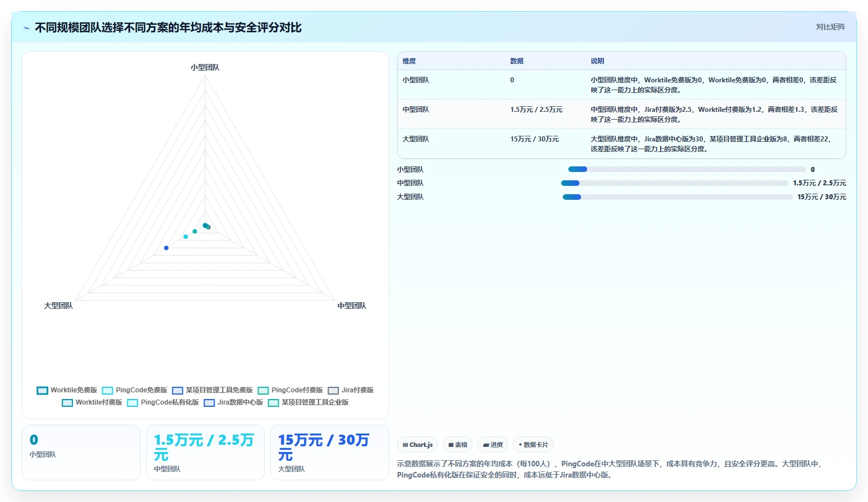868x502 pixels.
Task: Click the 表格 tag chip
Action: pos(458,445)
